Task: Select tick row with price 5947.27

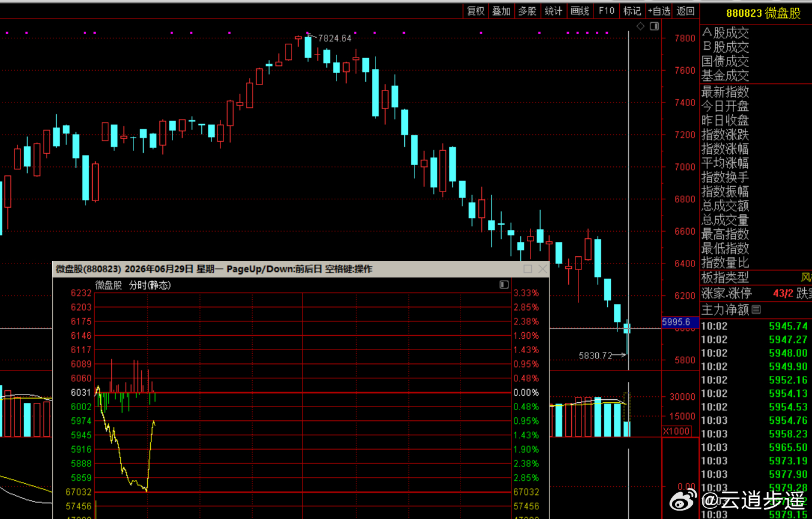Action: pyautogui.click(x=756, y=339)
